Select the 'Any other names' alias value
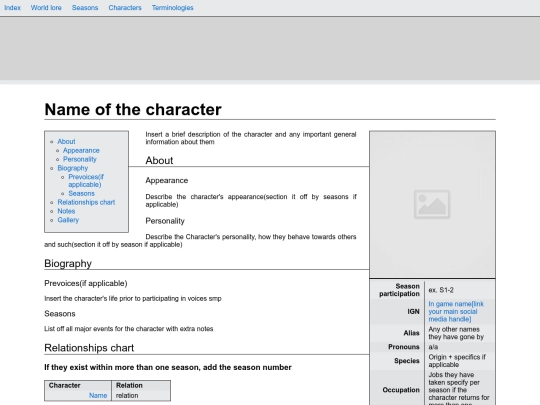 [x=456, y=333]
